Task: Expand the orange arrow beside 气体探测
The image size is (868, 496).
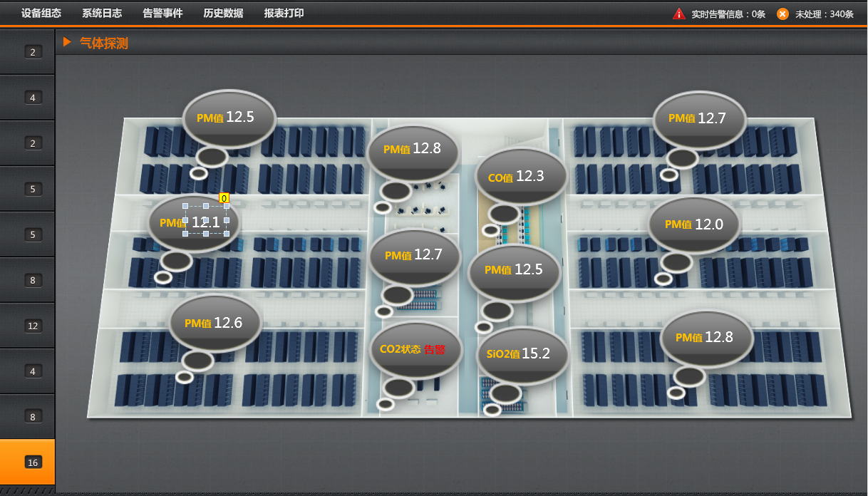Action: 67,42
